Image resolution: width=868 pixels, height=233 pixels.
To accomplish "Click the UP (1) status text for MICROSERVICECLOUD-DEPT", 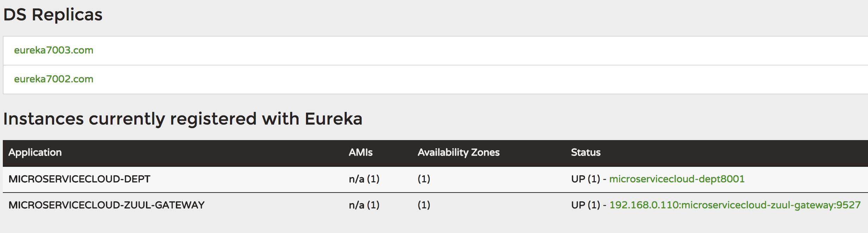I will point(585,179).
